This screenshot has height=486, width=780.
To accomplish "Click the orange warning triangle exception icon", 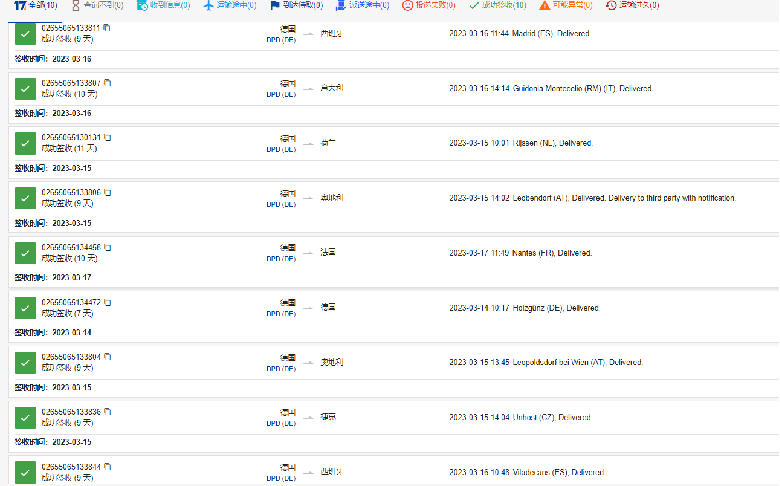I will coord(544,5).
